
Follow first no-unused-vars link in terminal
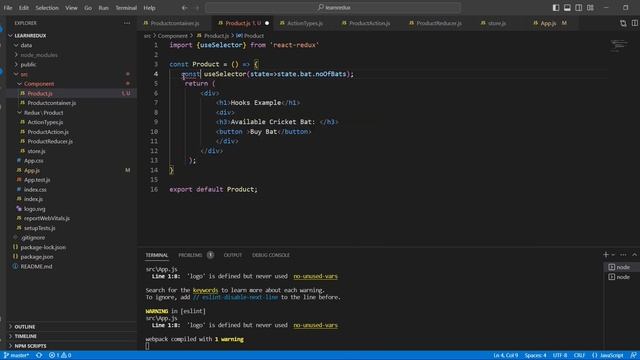(316, 276)
